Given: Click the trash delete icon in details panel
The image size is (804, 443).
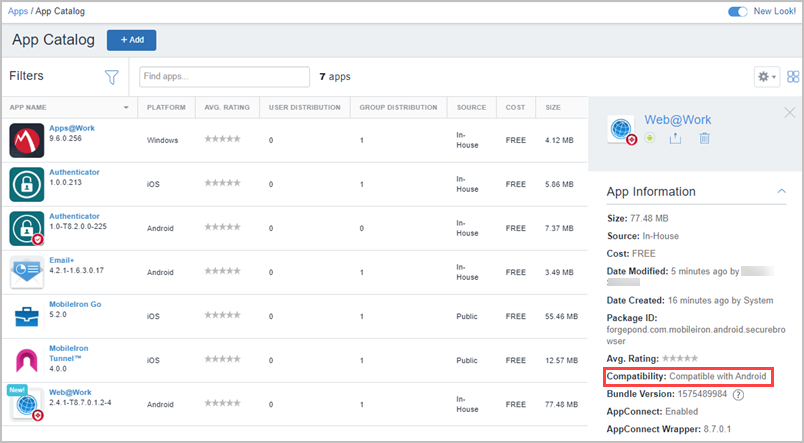Looking at the screenshot, I should [x=705, y=138].
